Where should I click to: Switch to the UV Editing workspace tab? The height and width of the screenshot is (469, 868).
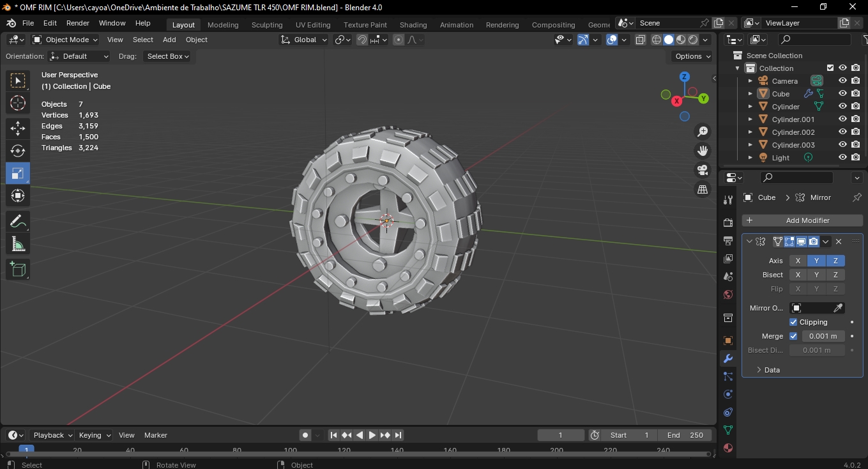click(313, 25)
